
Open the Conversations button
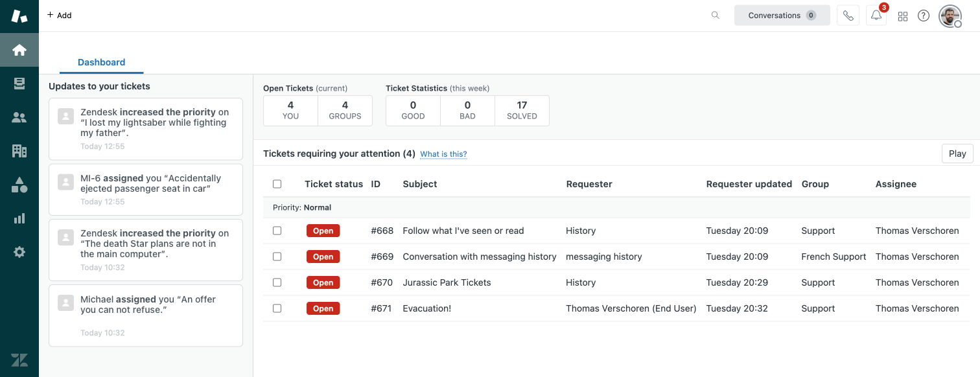click(x=782, y=16)
